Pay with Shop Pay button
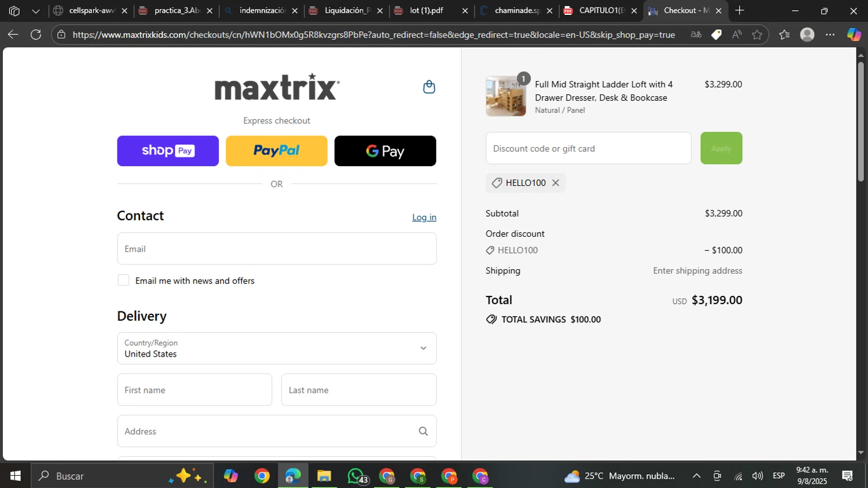The width and height of the screenshot is (868, 488). 168,151
